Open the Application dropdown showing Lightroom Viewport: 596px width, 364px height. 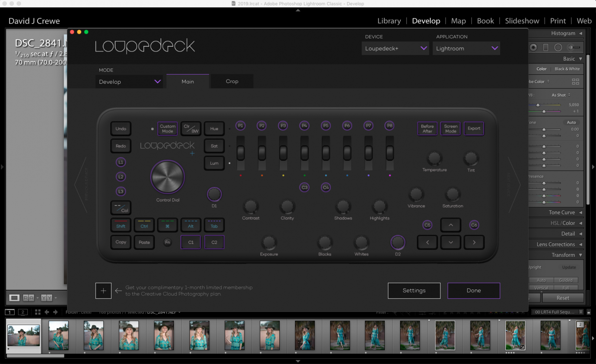tap(466, 48)
